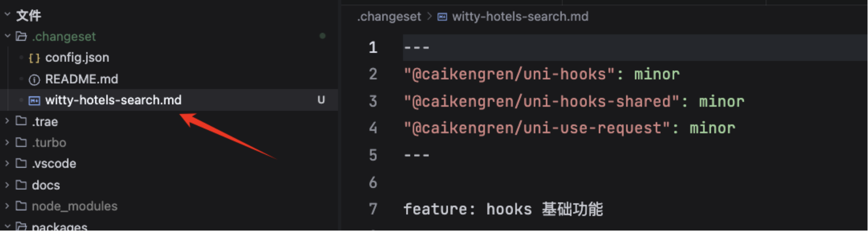Viewport: 868px width, 231px height.
Task: Click the .changeset open folder icon
Action: (21, 36)
